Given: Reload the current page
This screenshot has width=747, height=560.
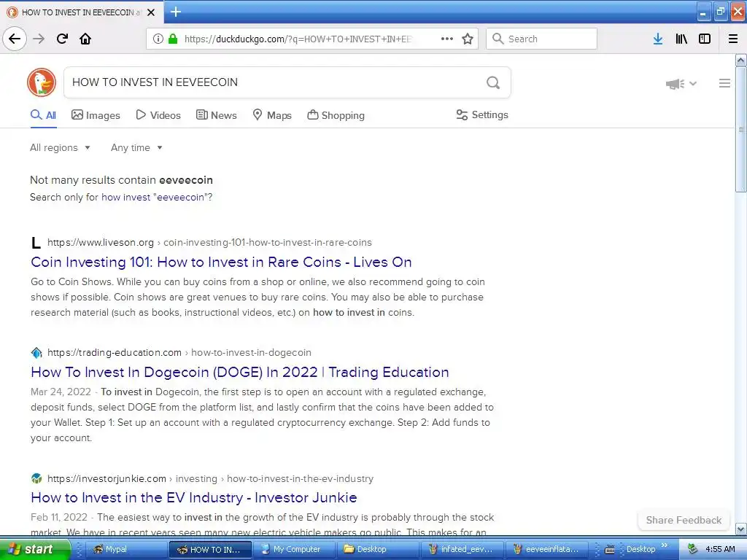Looking at the screenshot, I should tap(62, 39).
